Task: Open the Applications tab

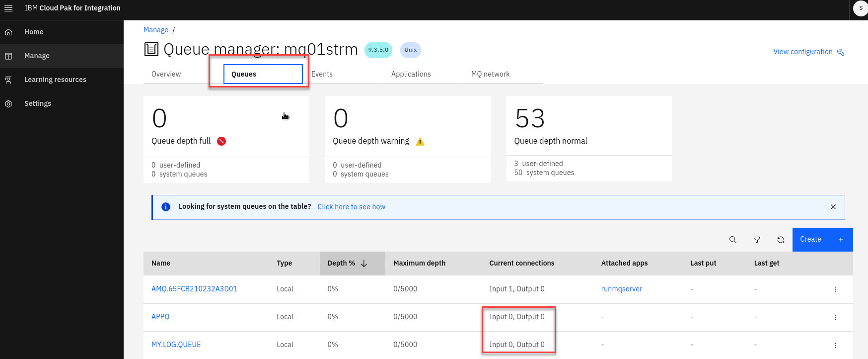Action: [411, 74]
